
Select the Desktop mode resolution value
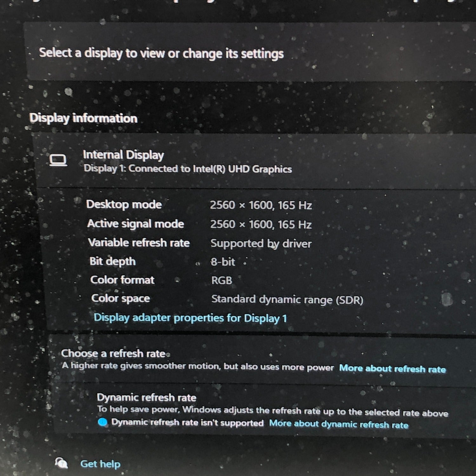(261, 205)
